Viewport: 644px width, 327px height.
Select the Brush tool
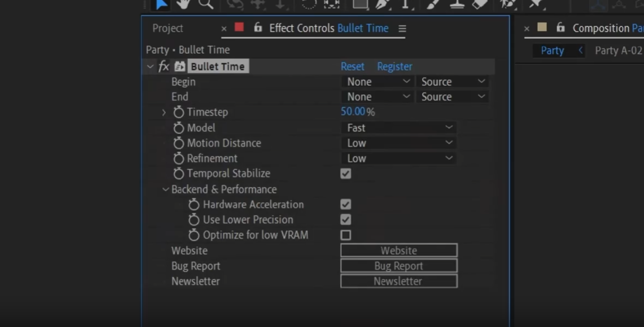(432, 4)
